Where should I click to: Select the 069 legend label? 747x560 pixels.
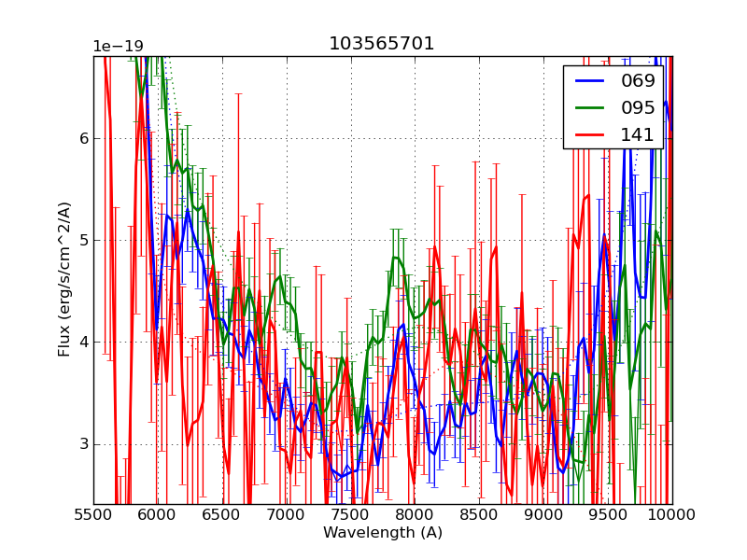click(x=638, y=81)
